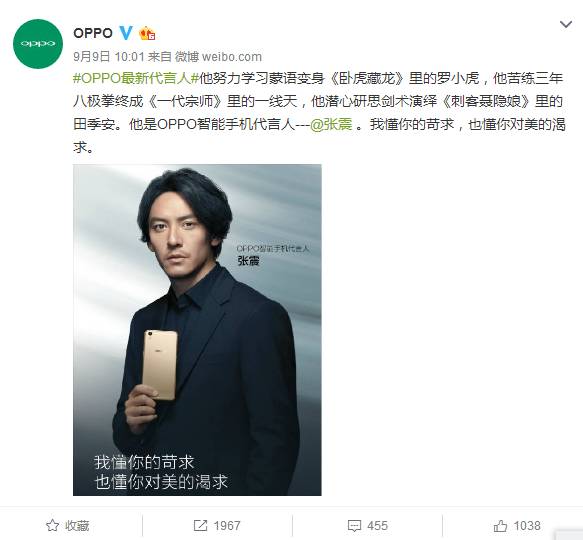The image size is (583, 540).
Task: Open the 9月9日 10:01 post timestamp
Action: [109, 57]
